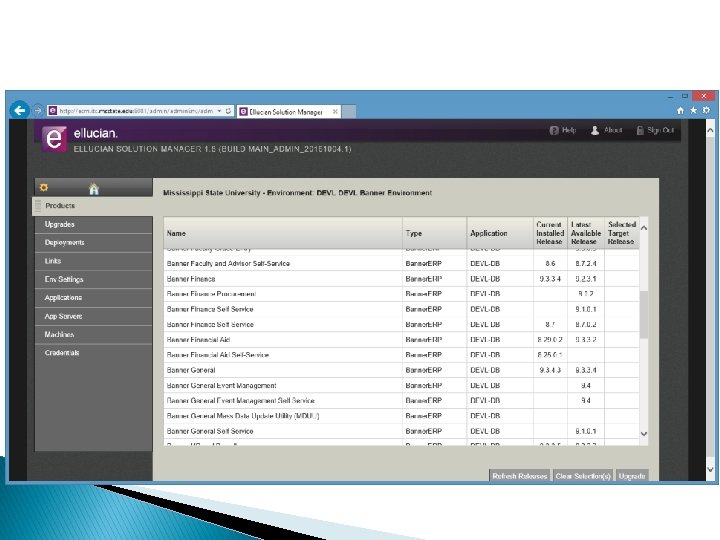Sort by the Type column header
Image resolution: width=720 pixels, height=540 pixels.
(x=434, y=233)
